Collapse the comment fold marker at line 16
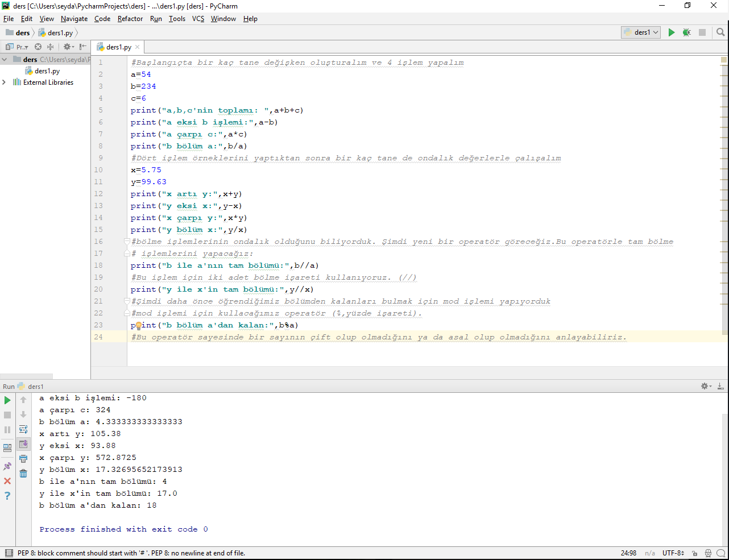Image resolution: width=729 pixels, height=560 pixels. pyautogui.click(x=127, y=242)
